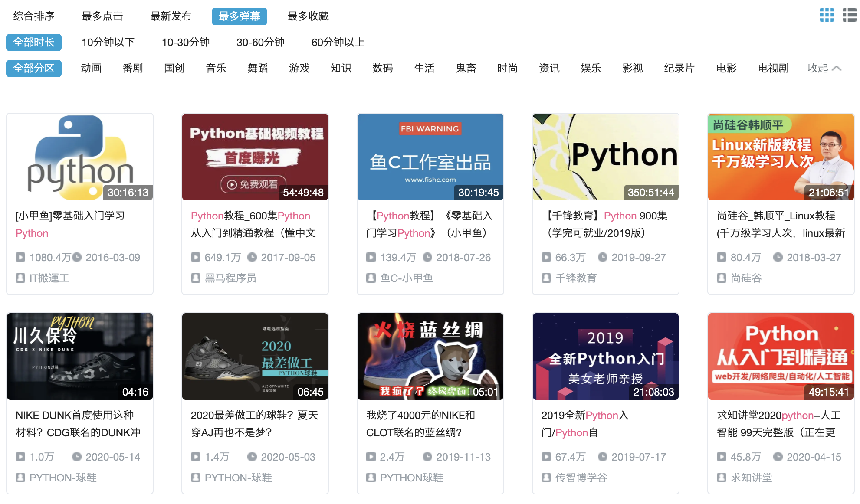The image size is (860, 504).
Task: Sort results by 最多收藏
Action: click(x=308, y=16)
